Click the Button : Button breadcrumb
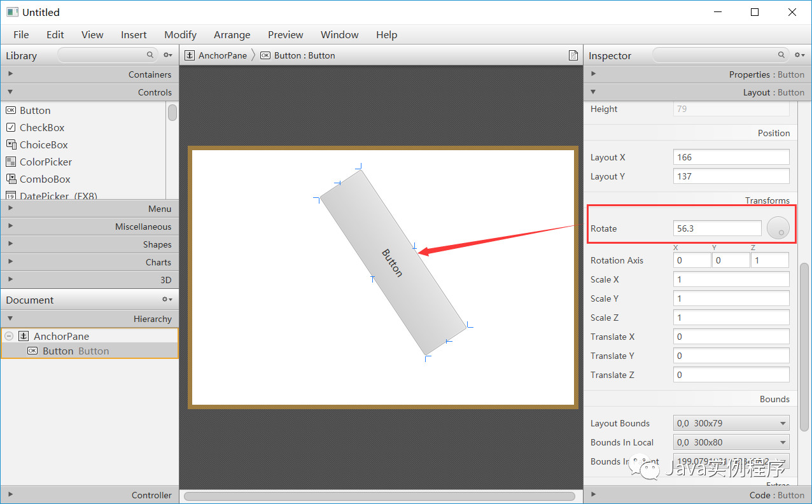812x504 pixels. (x=304, y=55)
